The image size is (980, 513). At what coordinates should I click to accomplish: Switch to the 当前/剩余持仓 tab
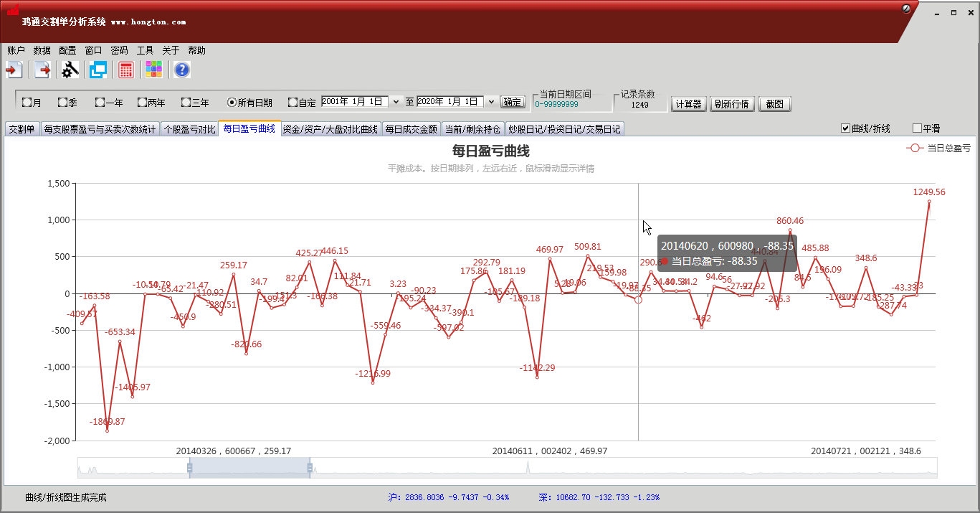tap(472, 129)
